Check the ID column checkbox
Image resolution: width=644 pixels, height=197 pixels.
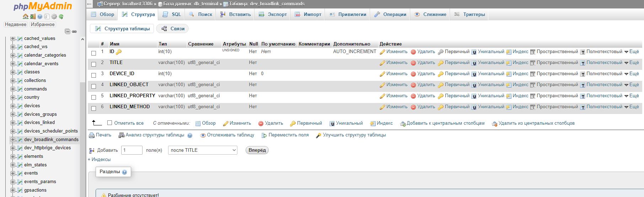click(94, 53)
